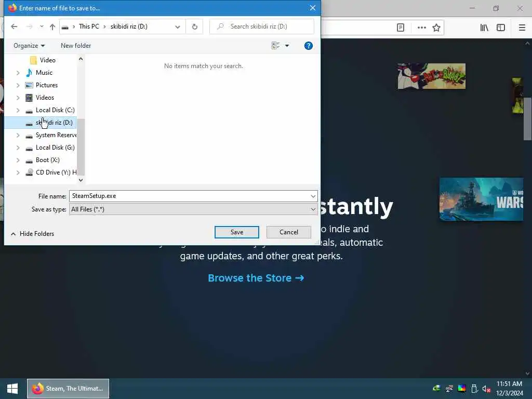The height and width of the screenshot is (399, 532).
Task: Open the view options dropdown arrow
Action: pos(287,46)
